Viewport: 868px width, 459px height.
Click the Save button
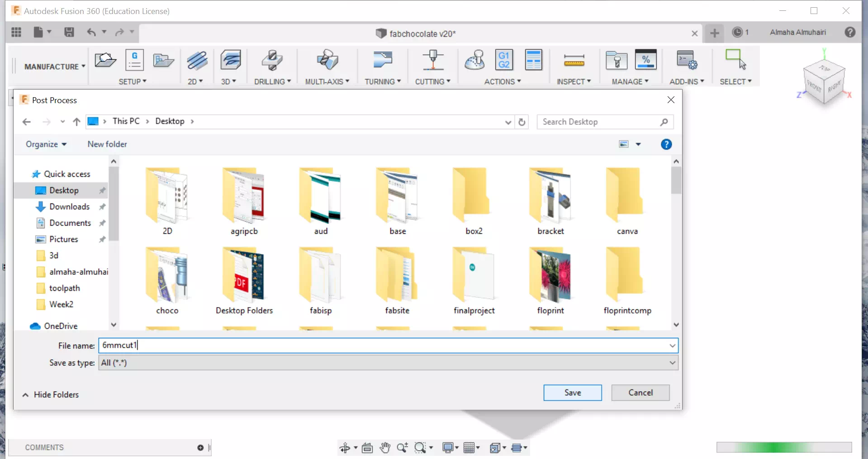pyautogui.click(x=572, y=393)
